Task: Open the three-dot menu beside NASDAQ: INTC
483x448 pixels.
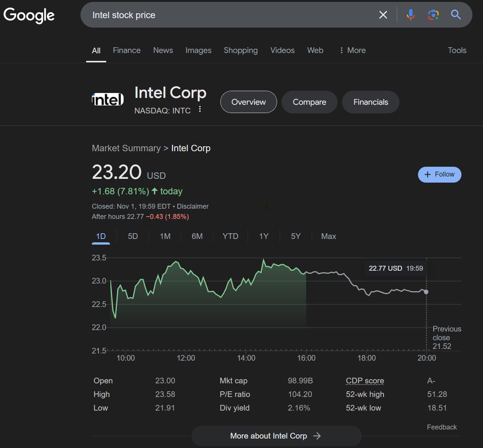Action: [x=200, y=110]
